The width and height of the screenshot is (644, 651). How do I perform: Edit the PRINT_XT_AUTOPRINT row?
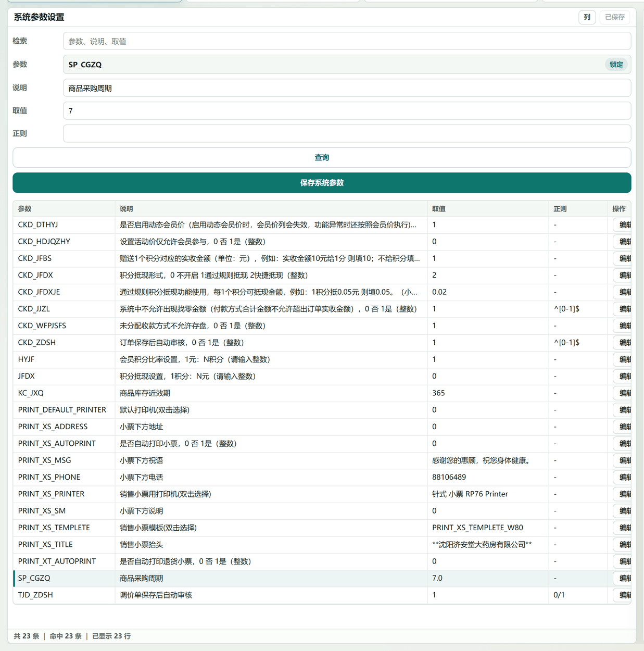tap(622, 561)
